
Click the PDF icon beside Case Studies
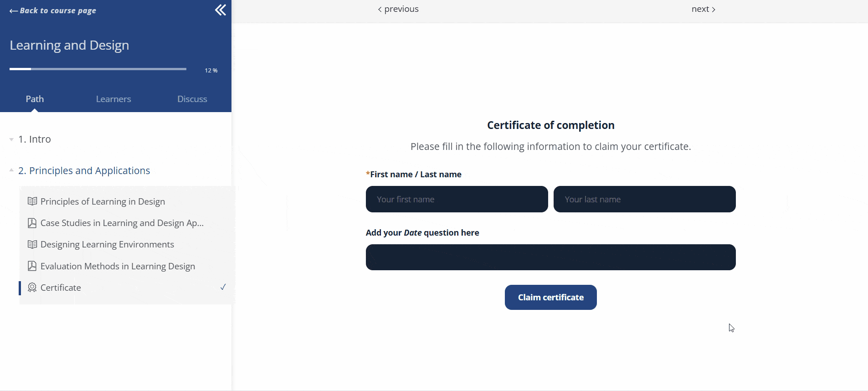click(x=32, y=223)
